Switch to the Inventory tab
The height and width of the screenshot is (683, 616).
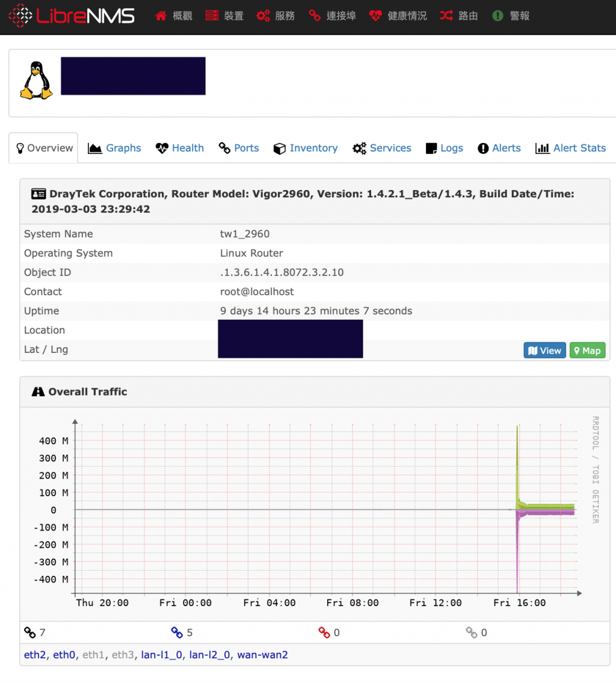[x=306, y=148]
